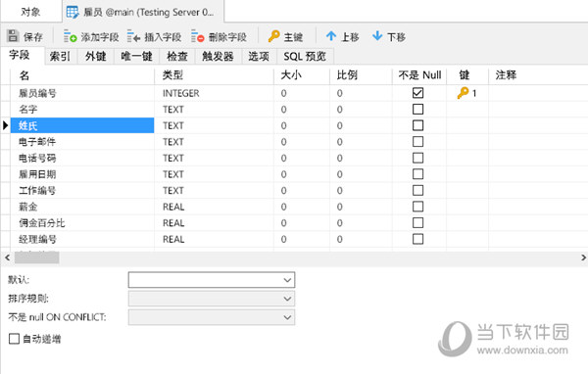Click the REAL type cell of 经理编号
The image size is (588, 374).
(214, 239)
